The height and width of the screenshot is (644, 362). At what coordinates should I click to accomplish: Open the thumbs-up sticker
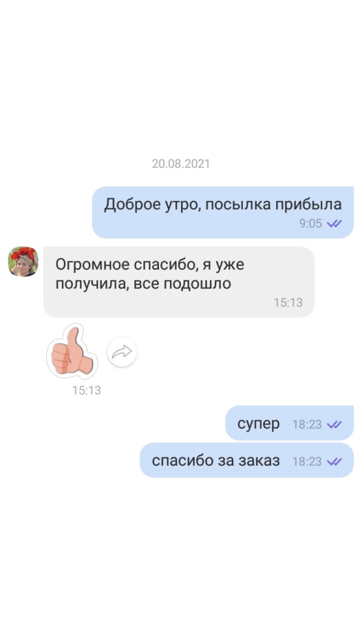(72, 351)
